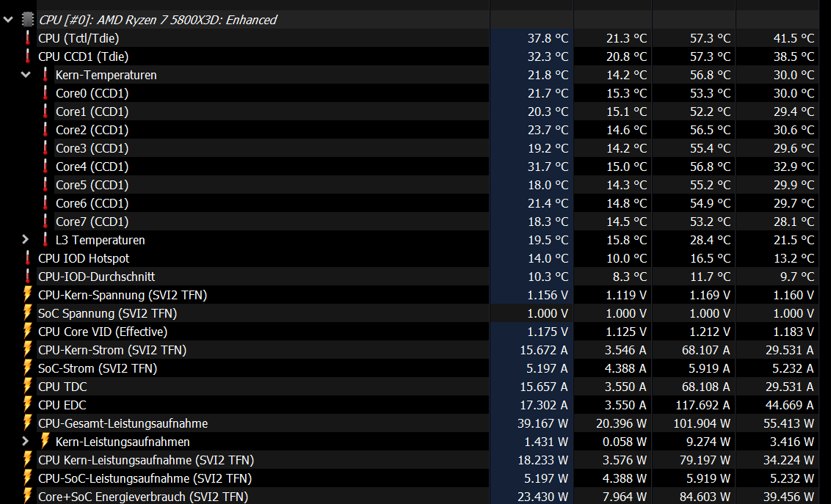Click the CPU chip icon in header row
Viewport: 831px width, 504px height.
28,20
